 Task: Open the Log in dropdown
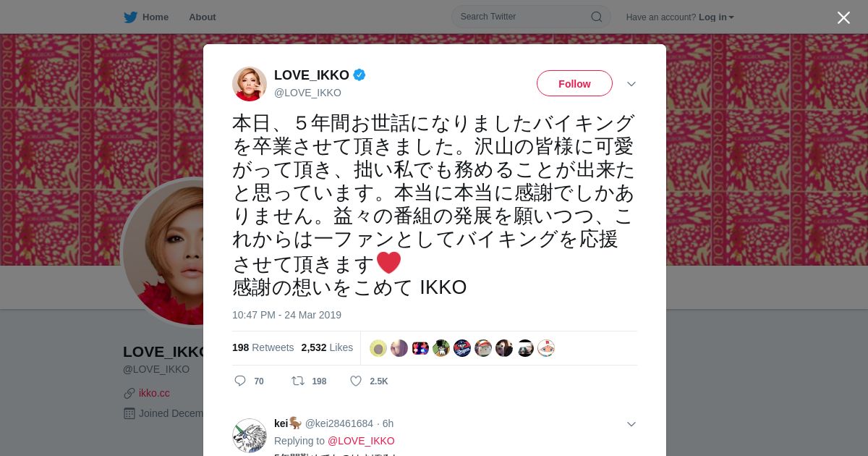click(x=716, y=17)
